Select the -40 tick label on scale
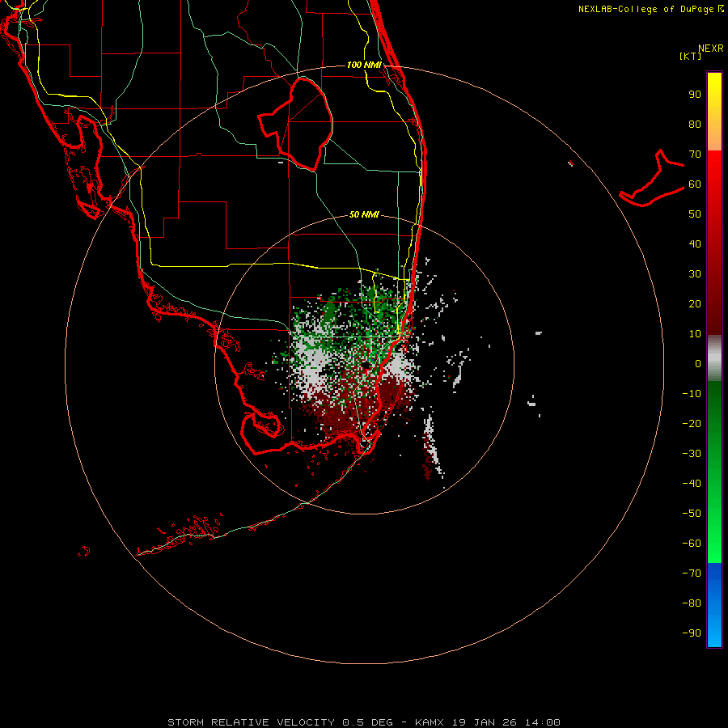The height and width of the screenshot is (728, 728). pyautogui.click(x=692, y=484)
